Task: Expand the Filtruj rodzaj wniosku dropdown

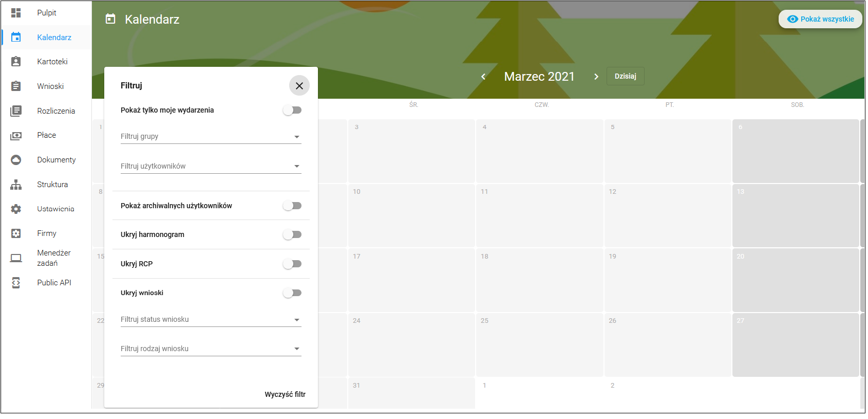Action: [x=211, y=349]
